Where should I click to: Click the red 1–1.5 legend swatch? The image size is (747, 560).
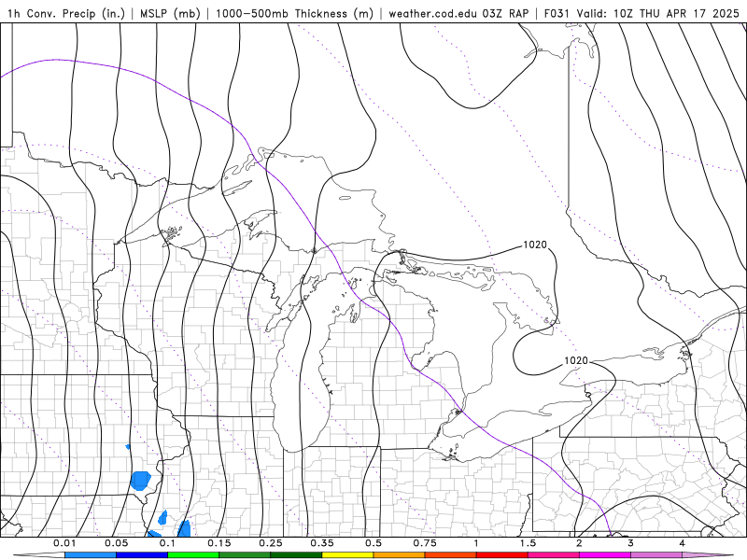502,555
